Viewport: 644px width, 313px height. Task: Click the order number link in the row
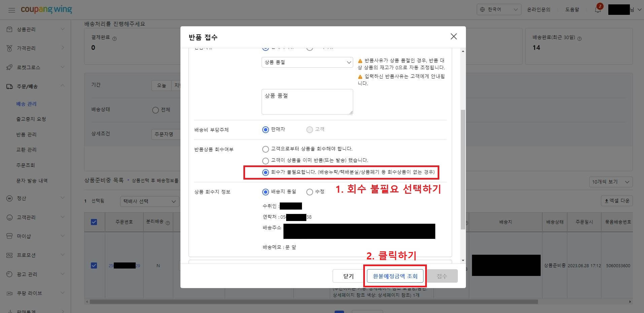coord(124,266)
